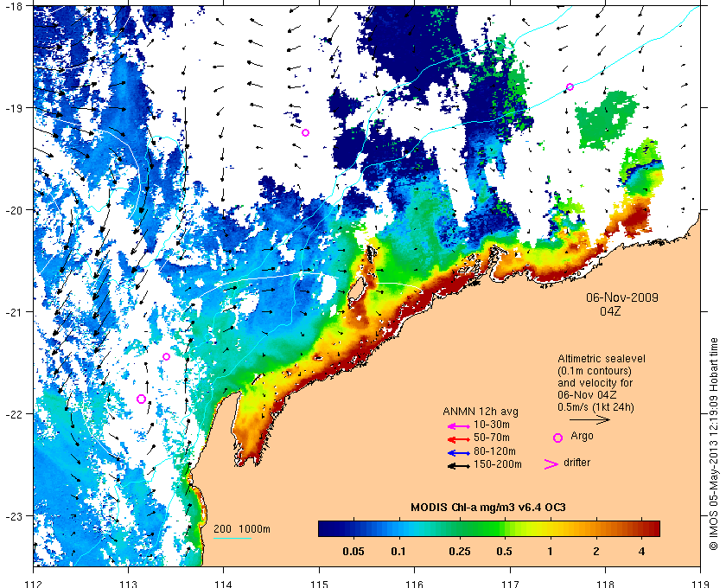Select the small Argo marker near 113.4E 21.4S

click(x=167, y=356)
